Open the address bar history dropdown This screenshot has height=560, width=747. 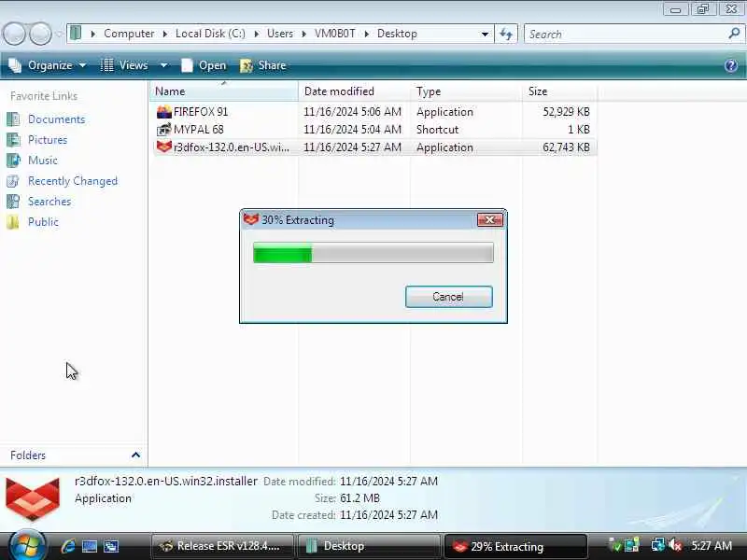click(485, 35)
